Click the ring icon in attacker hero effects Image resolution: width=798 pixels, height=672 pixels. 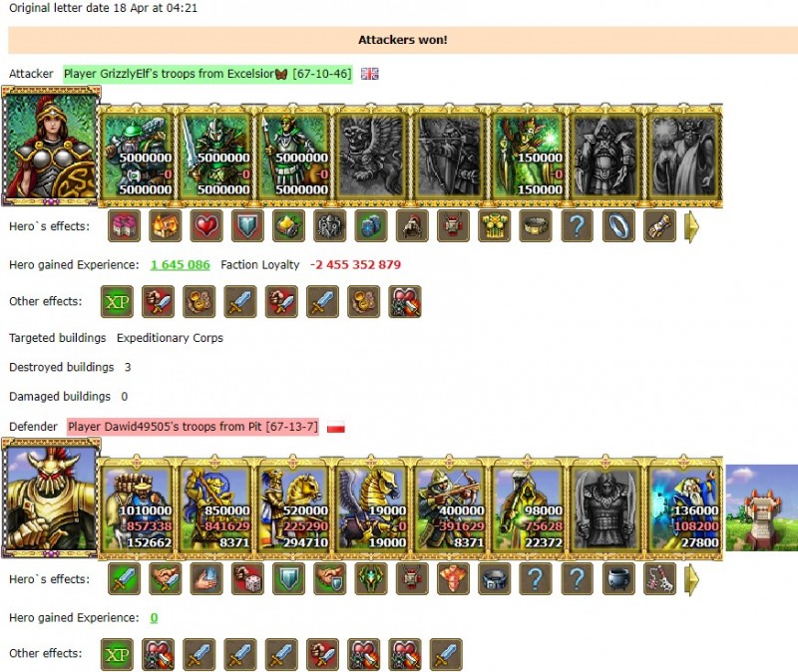coord(618,226)
